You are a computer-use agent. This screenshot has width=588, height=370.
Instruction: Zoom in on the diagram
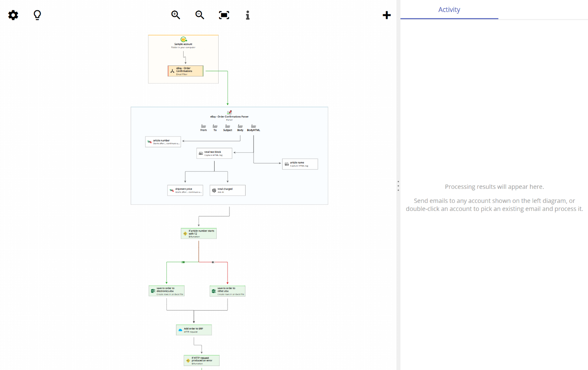coord(175,15)
